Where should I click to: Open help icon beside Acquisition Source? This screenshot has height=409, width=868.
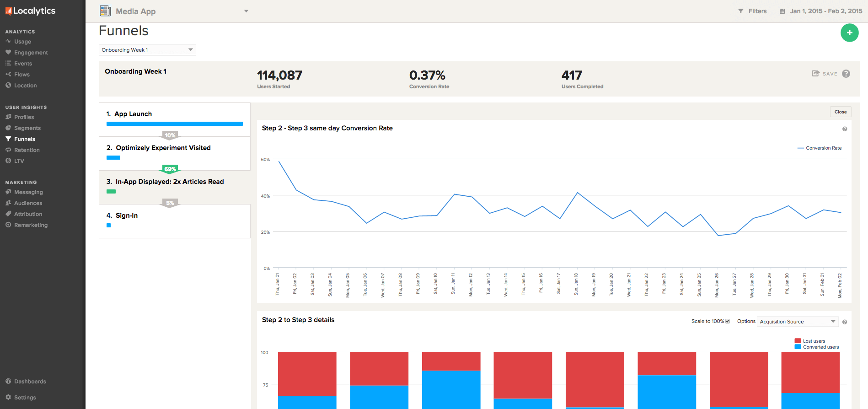(x=845, y=322)
